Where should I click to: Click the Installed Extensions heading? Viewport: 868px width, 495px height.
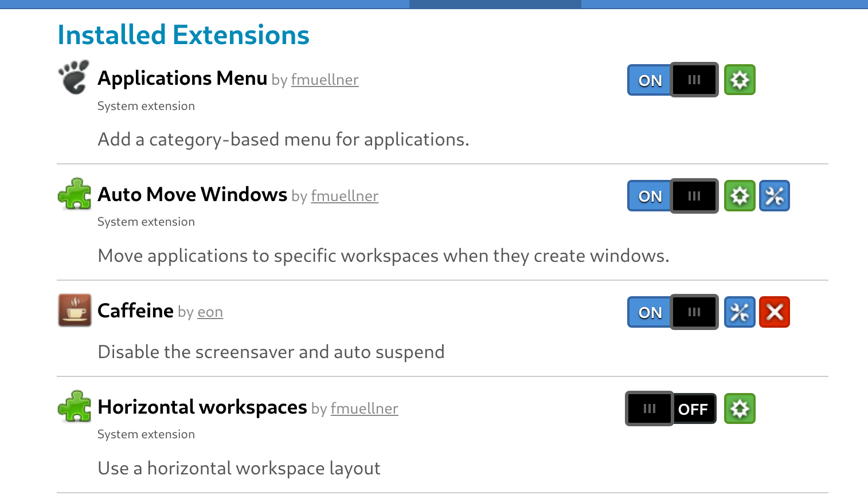183,35
